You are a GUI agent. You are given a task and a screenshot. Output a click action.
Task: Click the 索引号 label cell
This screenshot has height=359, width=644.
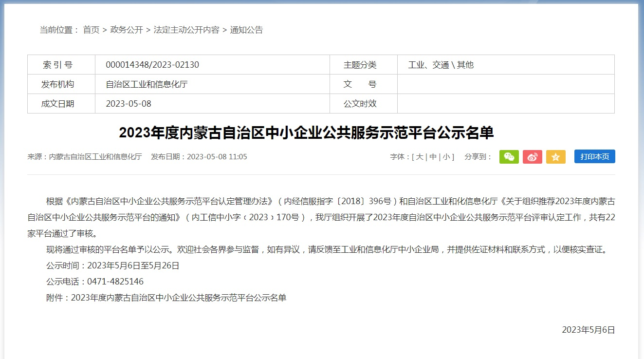(x=61, y=65)
